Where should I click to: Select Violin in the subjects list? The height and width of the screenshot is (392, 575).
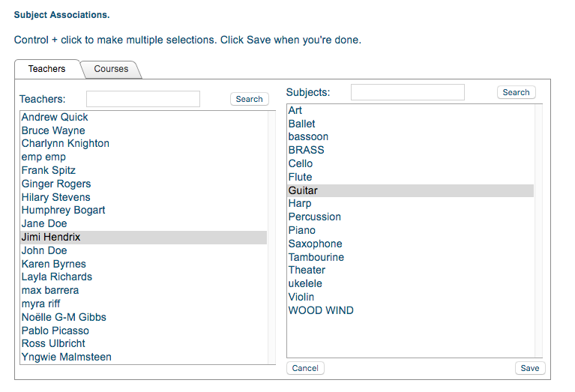[x=301, y=298]
